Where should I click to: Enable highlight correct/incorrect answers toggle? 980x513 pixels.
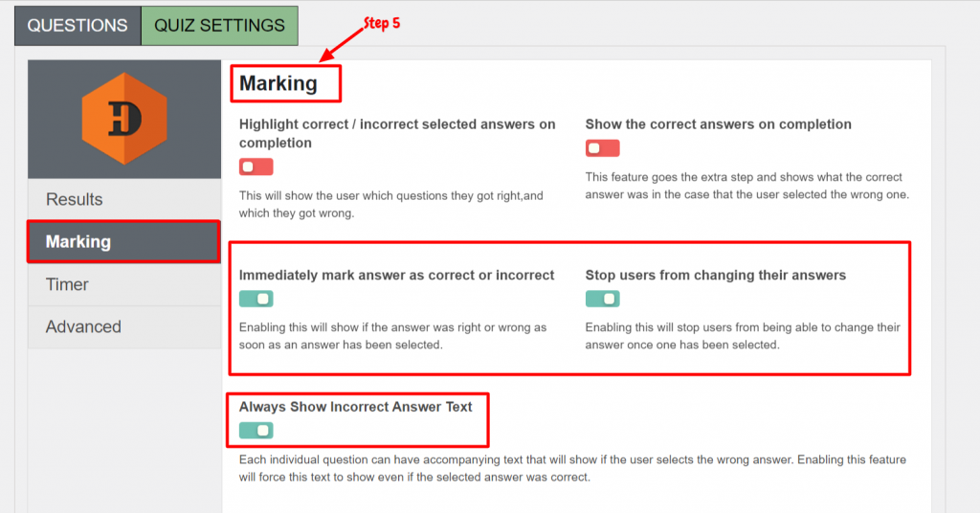coord(256,167)
